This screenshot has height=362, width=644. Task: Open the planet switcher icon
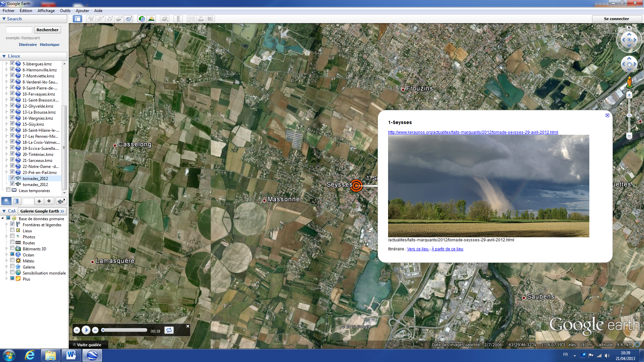click(165, 19)
